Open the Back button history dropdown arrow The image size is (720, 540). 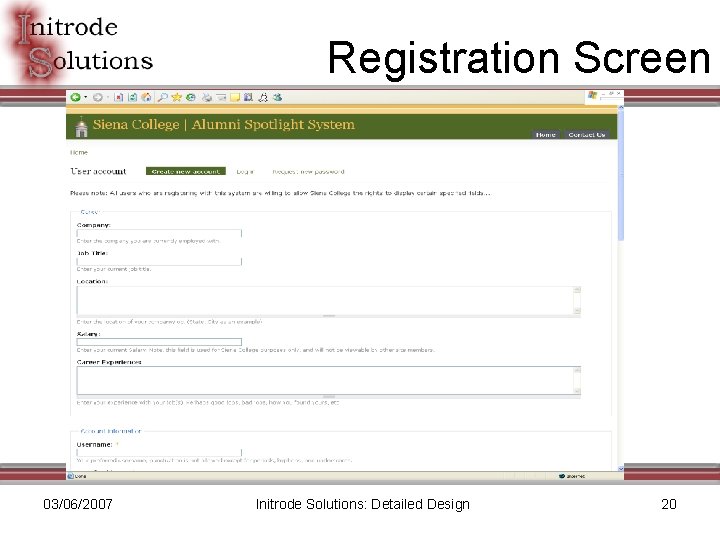click(x=85, y=97)
